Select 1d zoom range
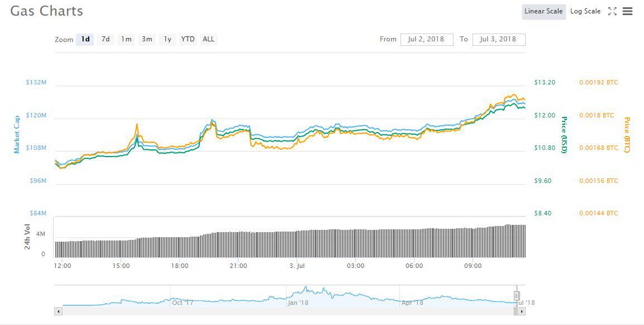Screen dimensions: 644x325 85,40
